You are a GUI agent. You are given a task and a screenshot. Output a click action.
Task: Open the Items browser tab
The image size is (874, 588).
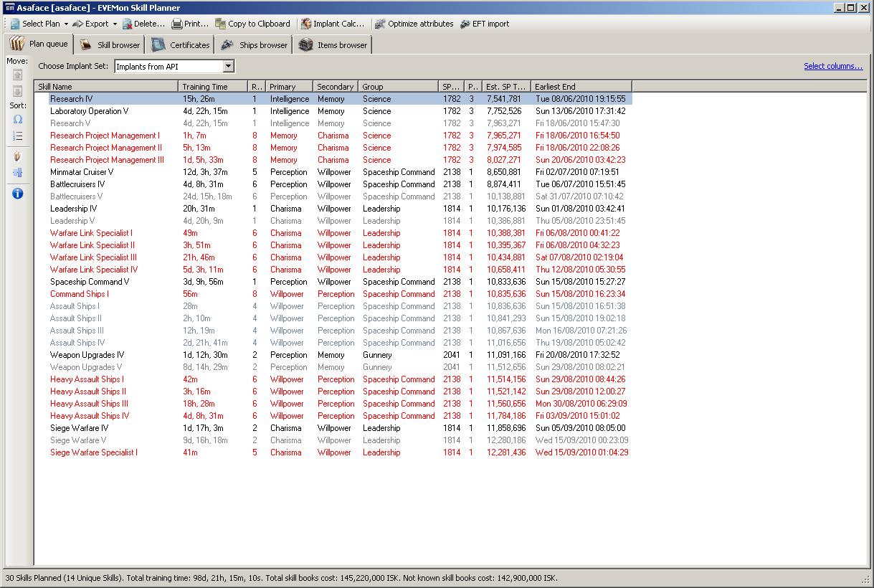pos(333,44)
